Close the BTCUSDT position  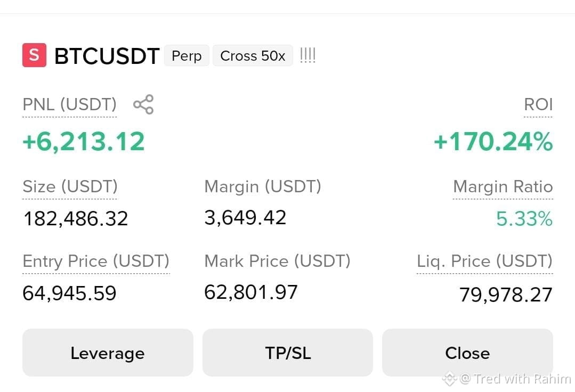tap(467, 353)
